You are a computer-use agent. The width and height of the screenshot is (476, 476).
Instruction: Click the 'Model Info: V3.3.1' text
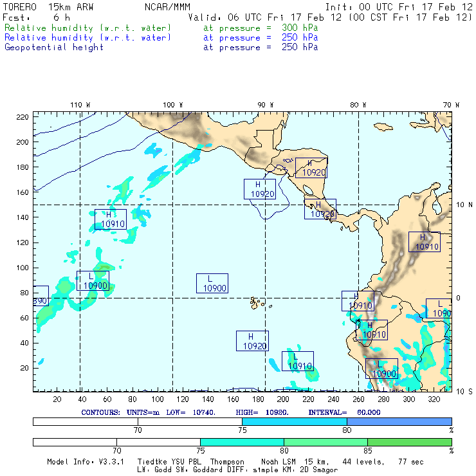86,462
